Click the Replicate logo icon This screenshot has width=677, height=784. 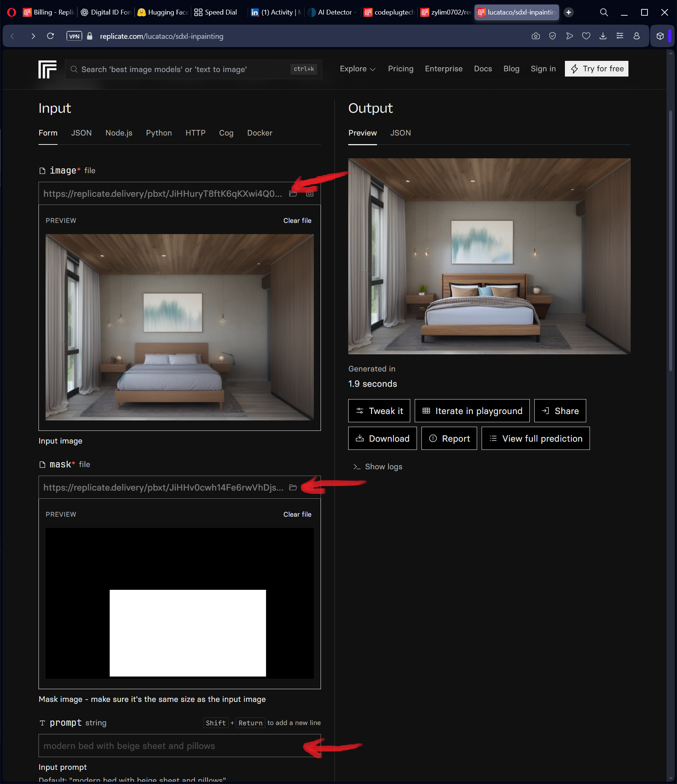tap(47, 69)
